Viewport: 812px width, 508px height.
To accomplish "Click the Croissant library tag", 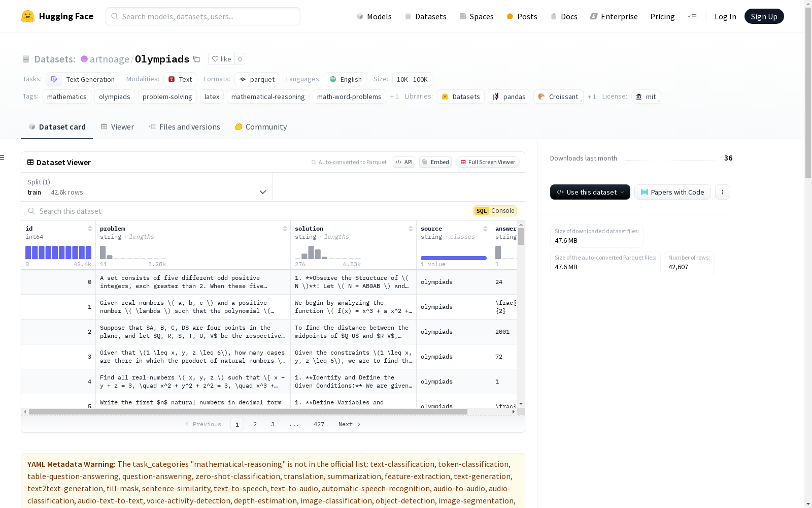I will pyautogui.click(x=558, y=97).
